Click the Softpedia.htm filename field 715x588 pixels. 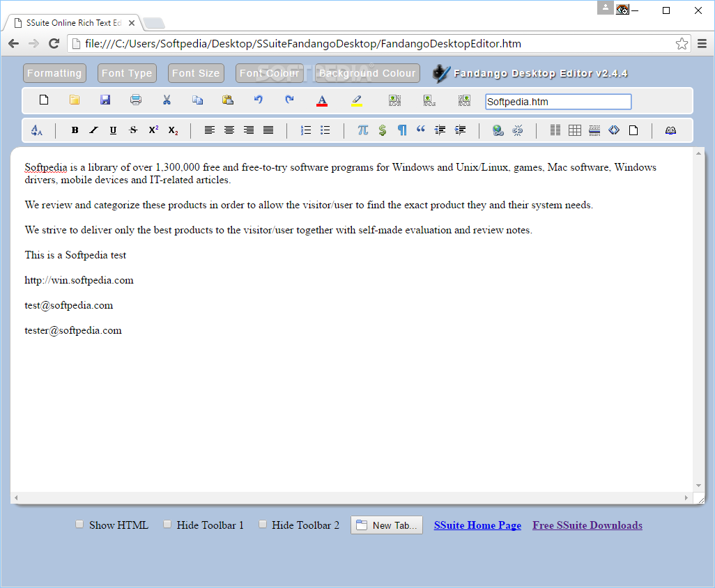[558, 102]
